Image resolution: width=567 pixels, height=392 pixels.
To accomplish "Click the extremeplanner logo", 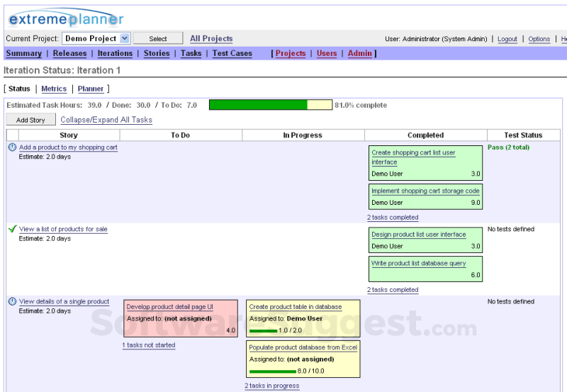I will [66, 18].
